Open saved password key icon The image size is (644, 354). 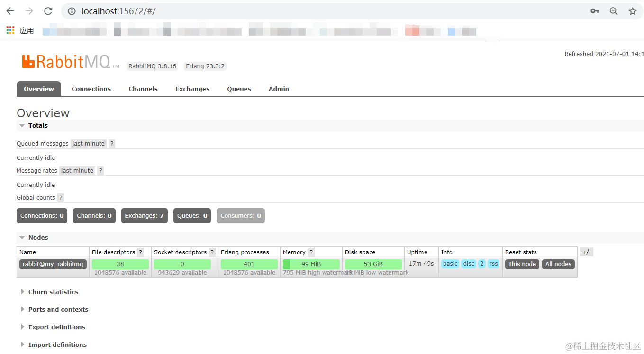tap(595, 11)
